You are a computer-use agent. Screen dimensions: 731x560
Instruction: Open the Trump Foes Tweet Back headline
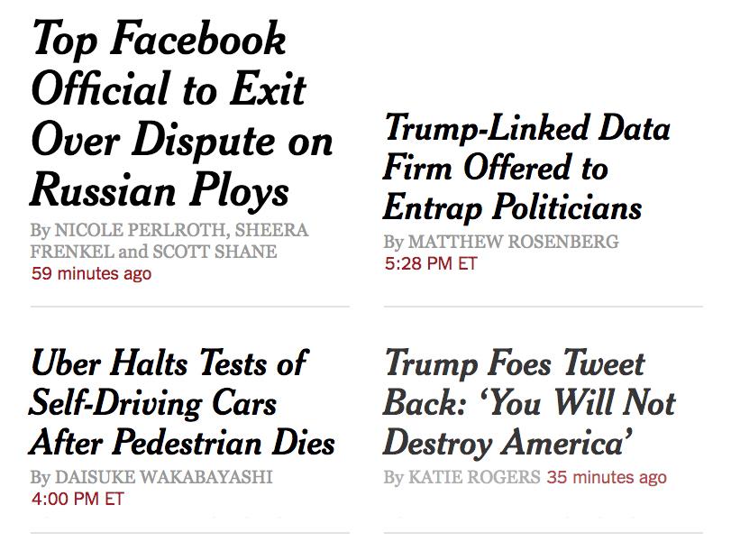pyautogui.click(x=529, y=402)
